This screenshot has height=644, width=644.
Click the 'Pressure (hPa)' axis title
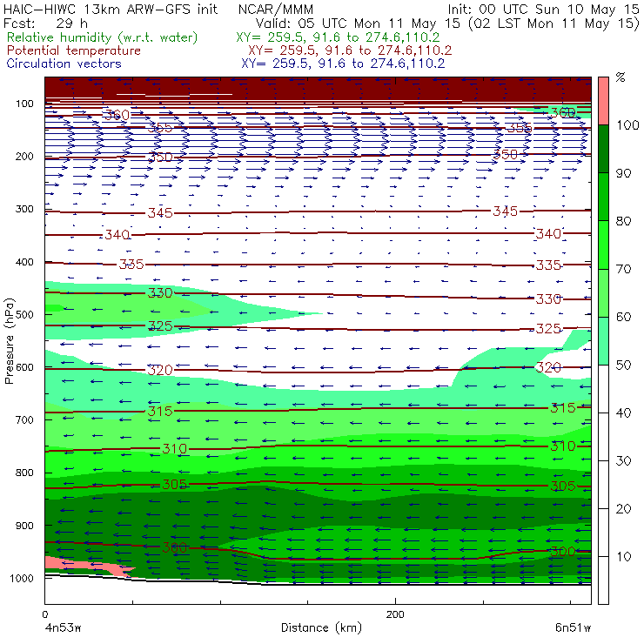click(10, 341)
